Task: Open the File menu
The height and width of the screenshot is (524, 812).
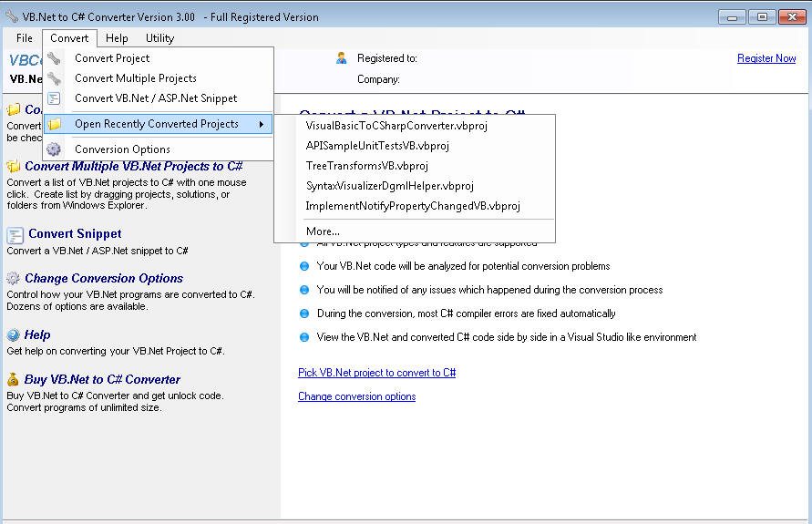Action: [x=25, y=38]
